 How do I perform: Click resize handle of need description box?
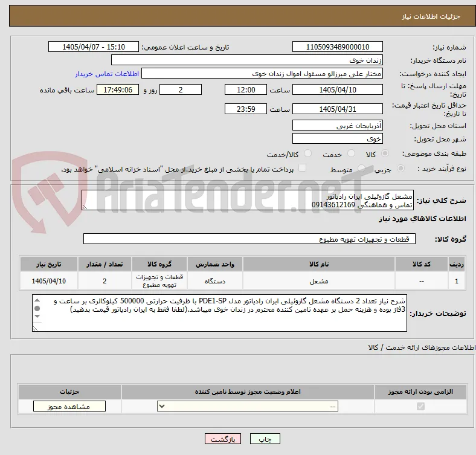[85, 207]
